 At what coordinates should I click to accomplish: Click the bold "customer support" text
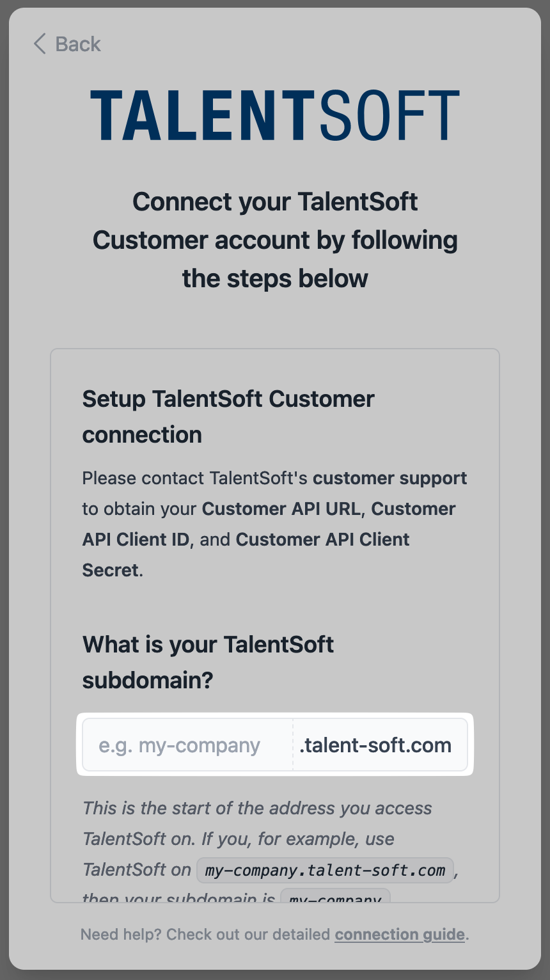(x=390, y=478)
